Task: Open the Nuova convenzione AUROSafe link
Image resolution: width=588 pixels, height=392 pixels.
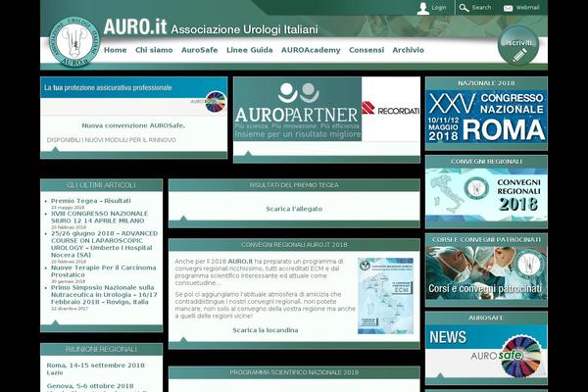Action: (133, 125)
